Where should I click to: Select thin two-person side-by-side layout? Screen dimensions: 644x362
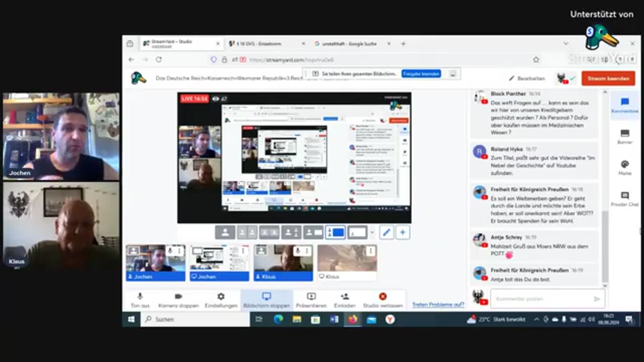coord(247,232)
